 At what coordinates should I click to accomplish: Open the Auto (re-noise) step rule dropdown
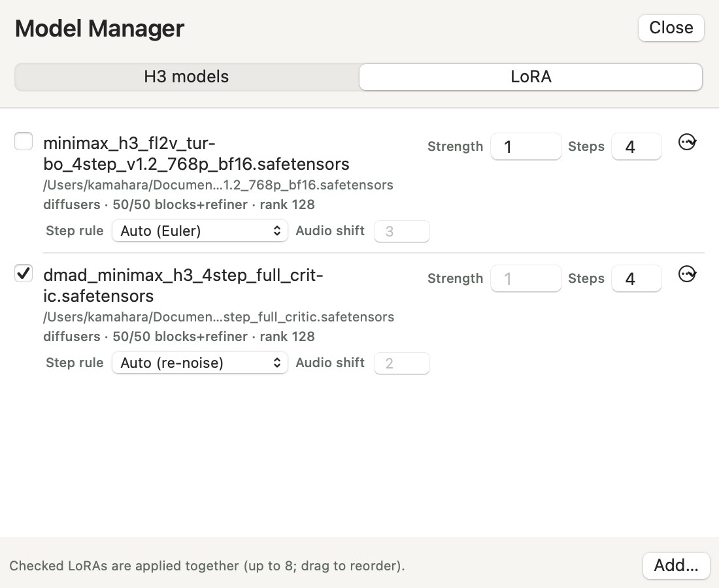pyautogui.click(x=200, y=363)
